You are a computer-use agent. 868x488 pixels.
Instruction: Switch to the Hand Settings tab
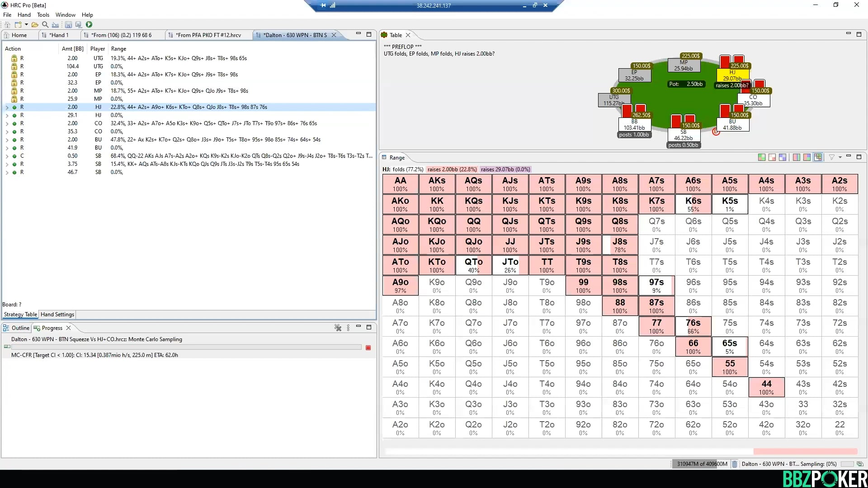(57, 314)
